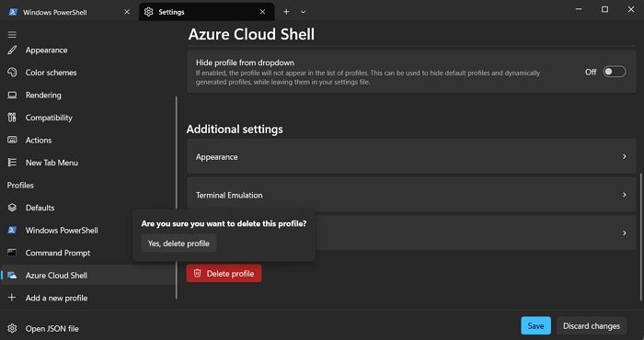Click the settings page vertical scrollbar
The width and height of the screenshot is (644, 340).
click(640, 237)
